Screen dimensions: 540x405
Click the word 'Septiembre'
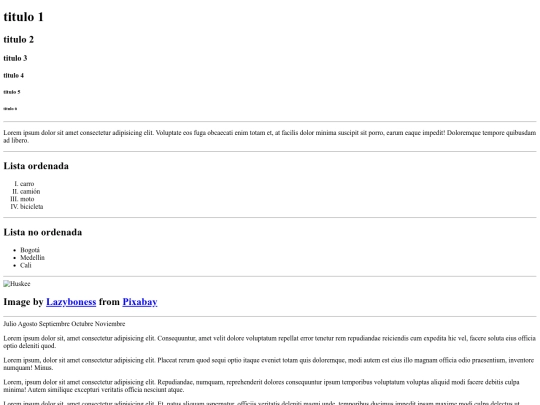pos(54,324)
